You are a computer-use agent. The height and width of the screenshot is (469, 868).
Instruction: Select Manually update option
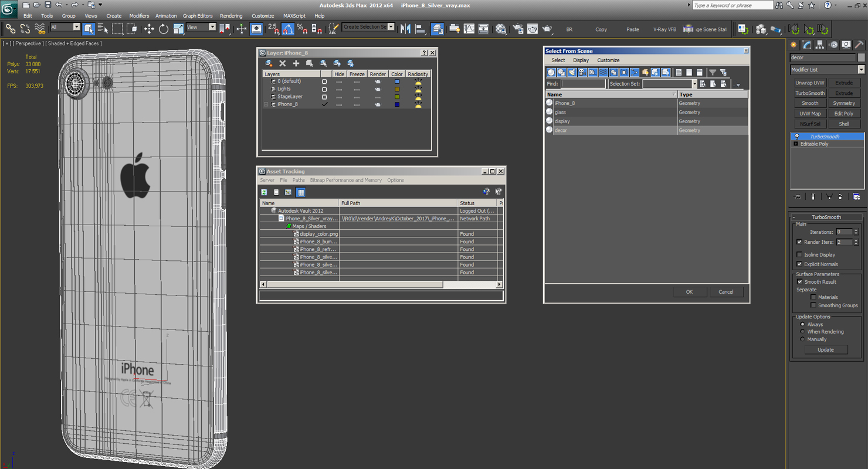(x=803, y=339)
